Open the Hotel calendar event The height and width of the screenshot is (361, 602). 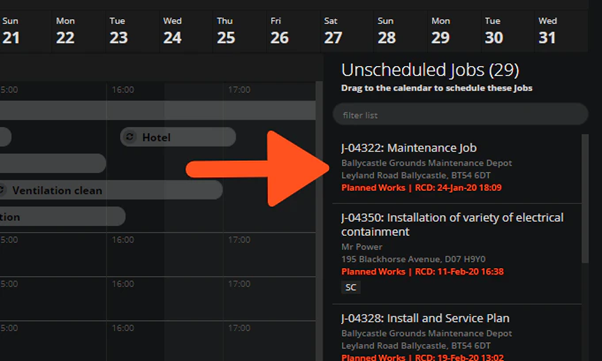[x=178, y=137]
